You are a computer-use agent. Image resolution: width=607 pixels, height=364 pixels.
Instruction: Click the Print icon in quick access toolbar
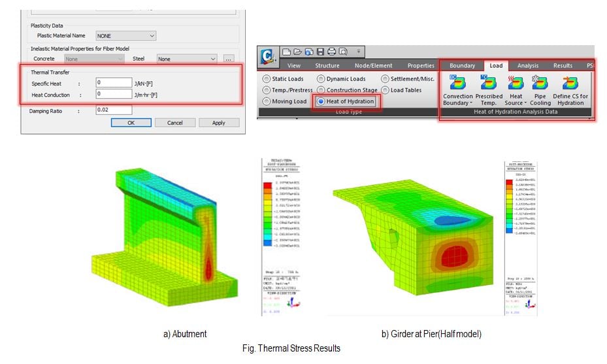[x=332, y=52]
